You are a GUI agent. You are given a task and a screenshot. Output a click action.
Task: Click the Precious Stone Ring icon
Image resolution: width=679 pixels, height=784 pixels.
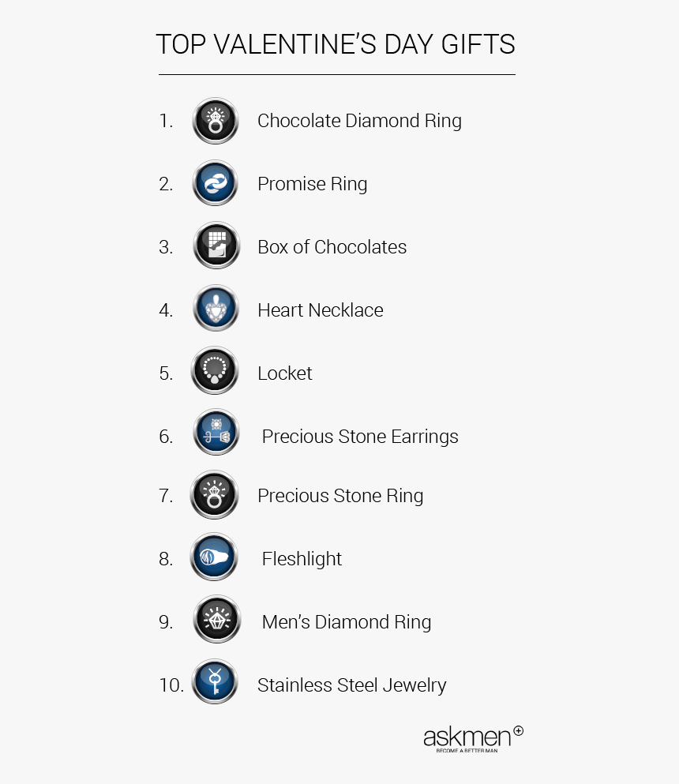point(214,495)
